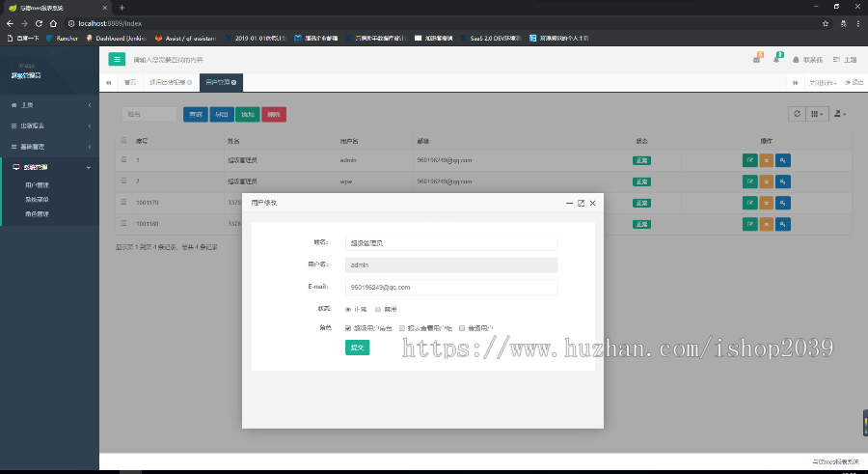This screenshot has height=474, width=868.
Task: Click the orange delete icon in wpw row
Action: pyautogui.click(x=766, y=181)
